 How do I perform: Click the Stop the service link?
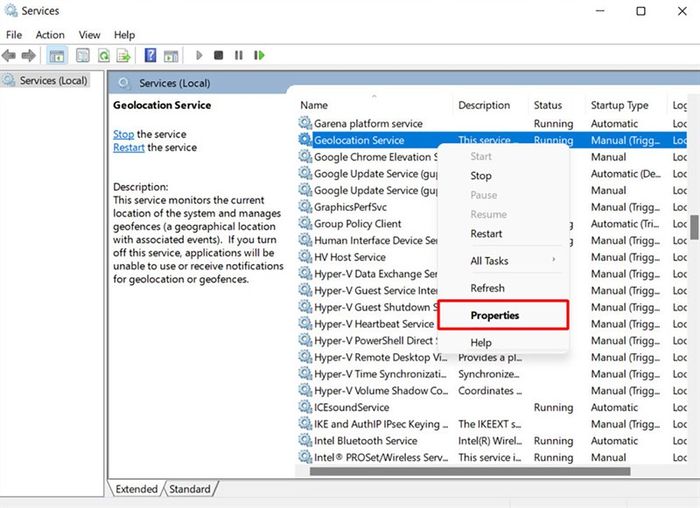click(123, 134)
